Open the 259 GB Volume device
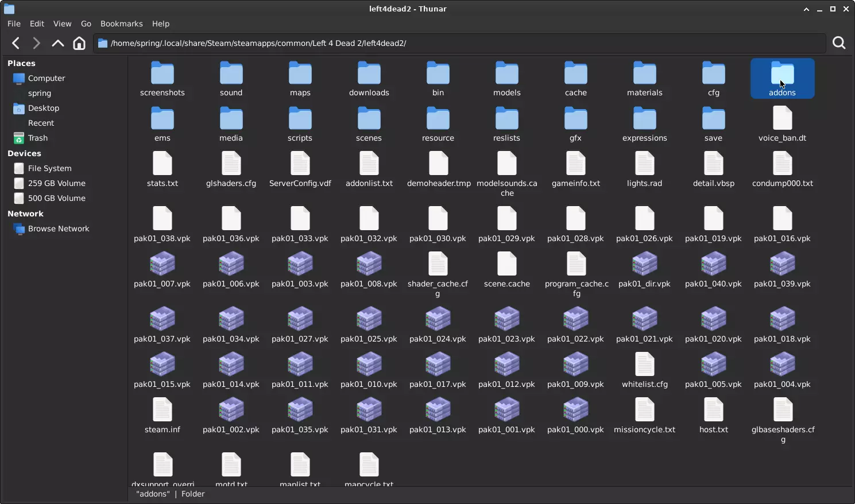The width and height of the screenshot is (855, 504). [x=56, y=183]
